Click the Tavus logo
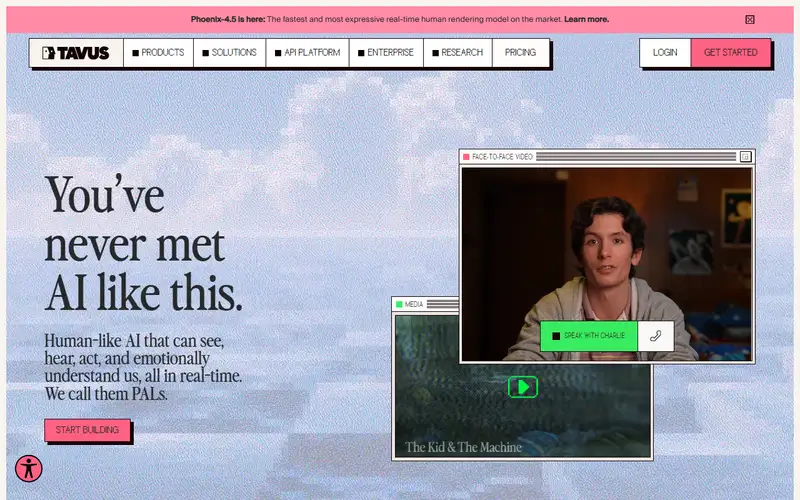 [76, 53]
